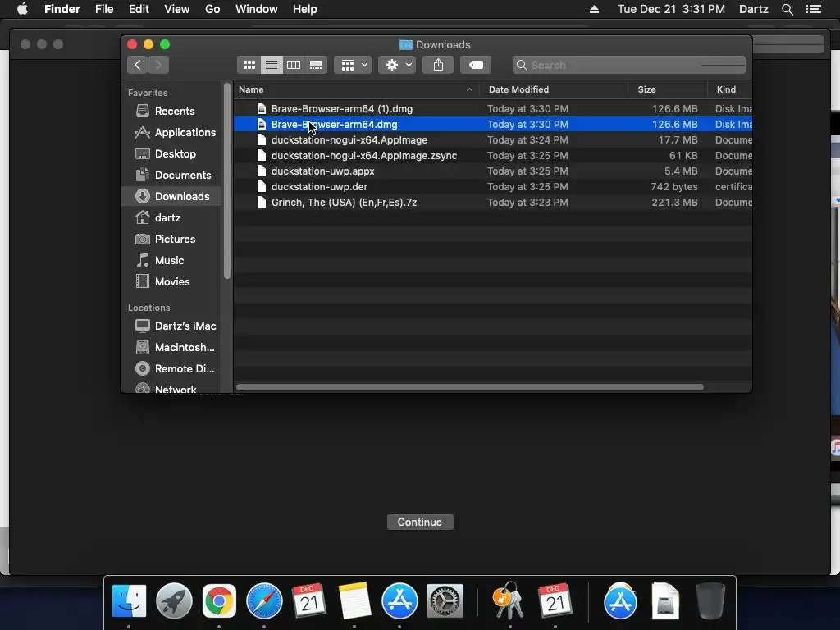Open Pictures in the sidebar
This screenshot has width=840, height=630.
click(171, 239)
